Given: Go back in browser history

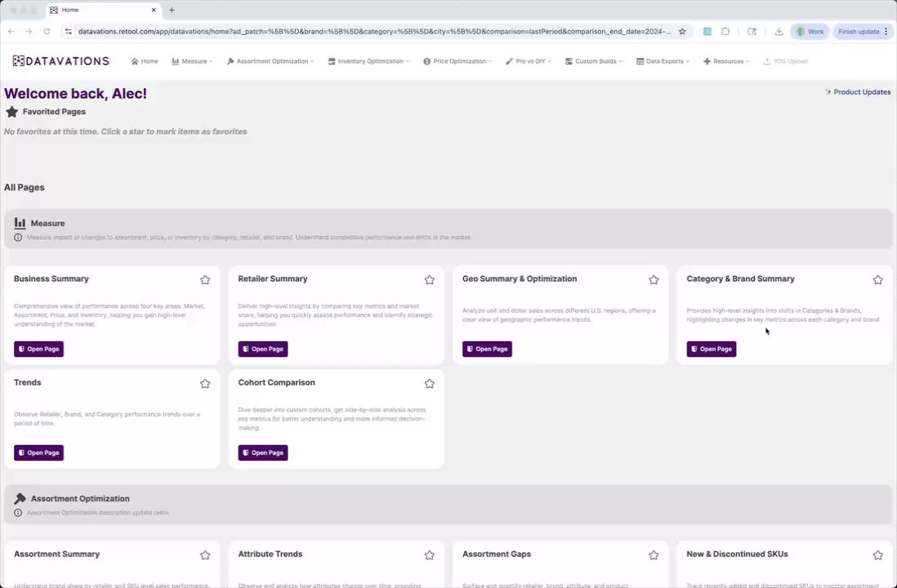Looking at the screenshot, I should tap(11, 32).
